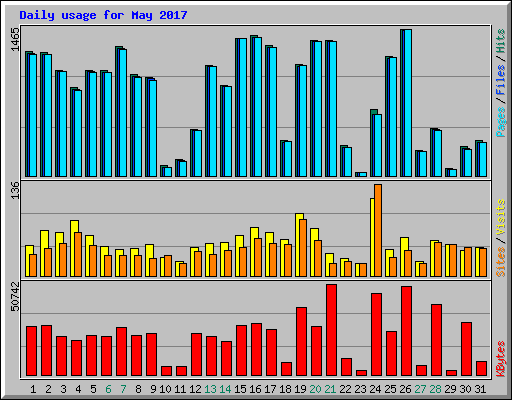Select day label 24 on the x-axis

pos(375,389)
